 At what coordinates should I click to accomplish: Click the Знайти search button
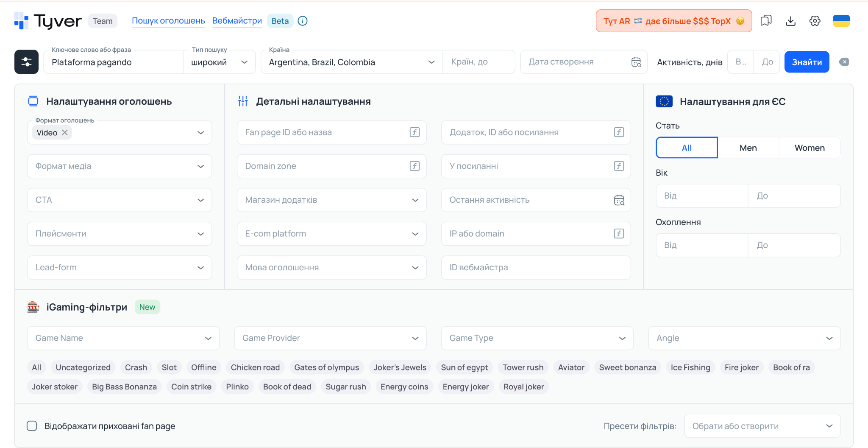click(807, 62)
